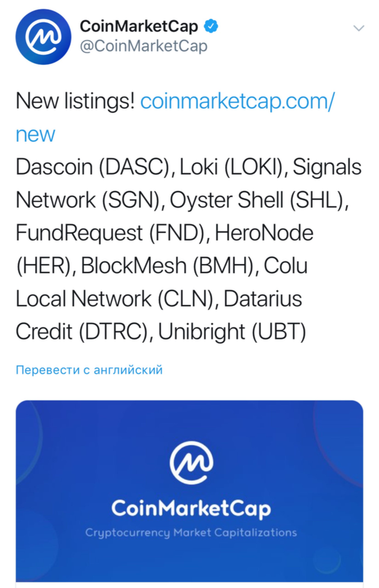Click "Cryptocurrency Market Capitalizations" tagline

[191, 533]
